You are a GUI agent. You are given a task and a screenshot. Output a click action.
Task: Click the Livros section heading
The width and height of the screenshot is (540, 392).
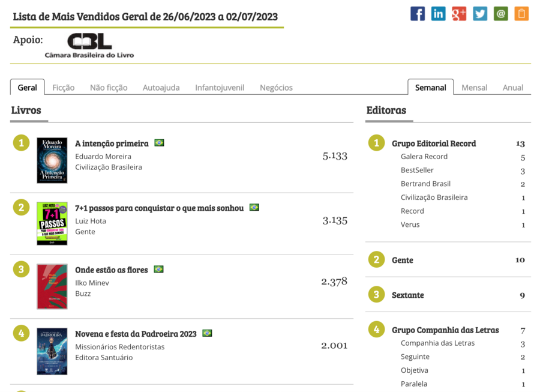(26, 110)
